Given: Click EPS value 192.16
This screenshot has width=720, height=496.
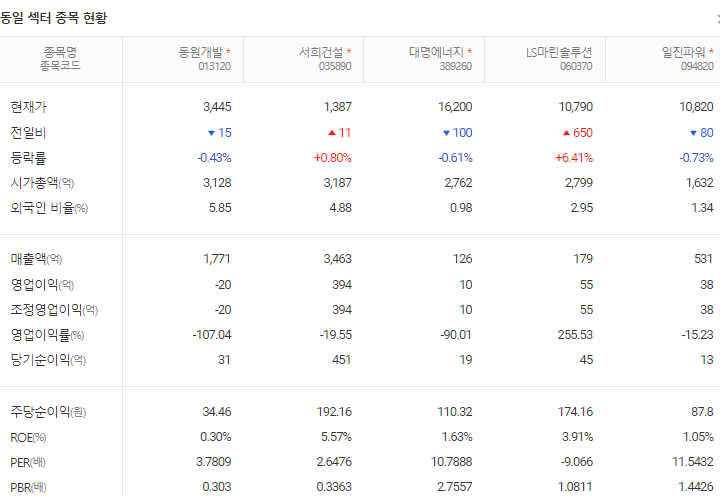Looking at the screenshot, I should click(x=334, y=412).
